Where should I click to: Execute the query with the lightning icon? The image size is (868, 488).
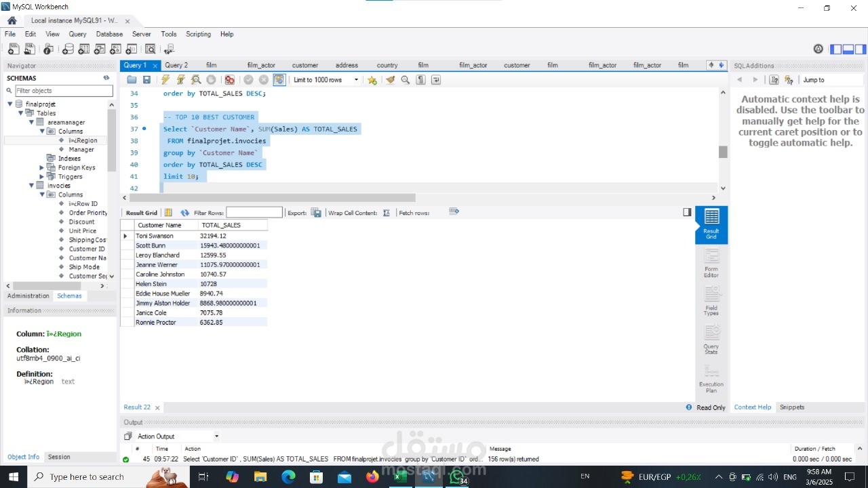(x=165, y=80)
